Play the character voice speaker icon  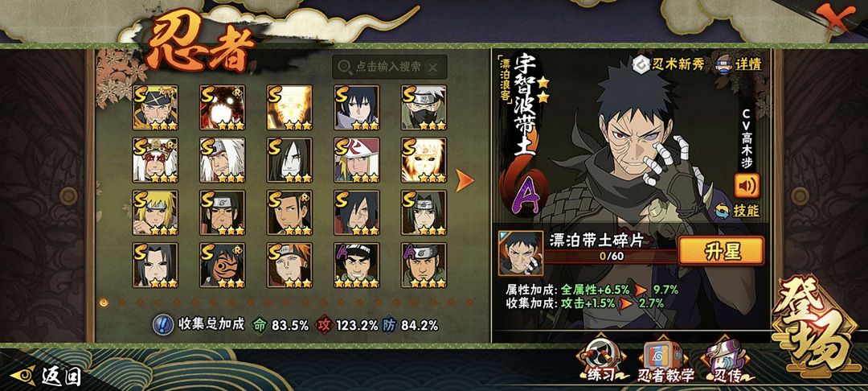747,186
